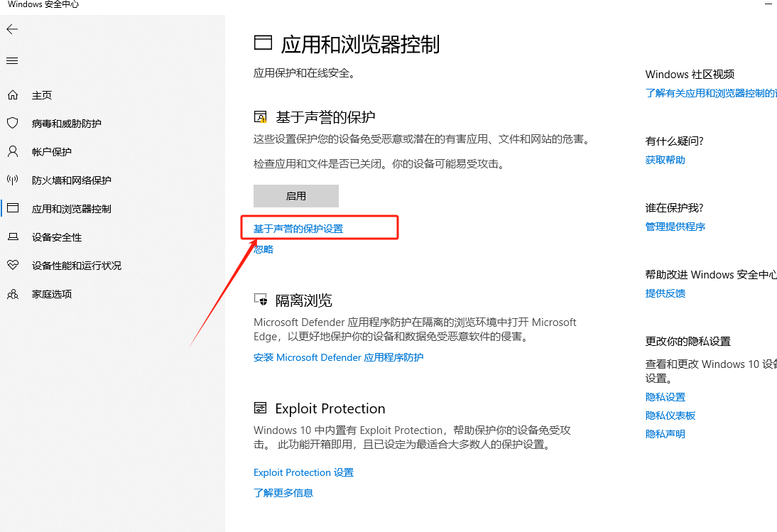Click the 忽略 link
Image resolution: width=777 pixels, height=532 pixels.
click(263, 249)
